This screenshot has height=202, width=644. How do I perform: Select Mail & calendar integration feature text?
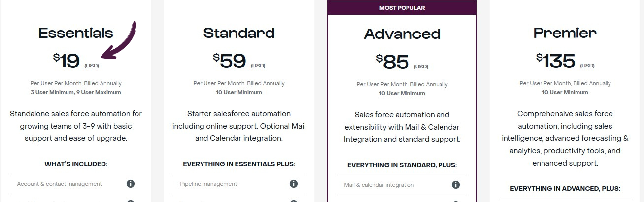point(379,185)
